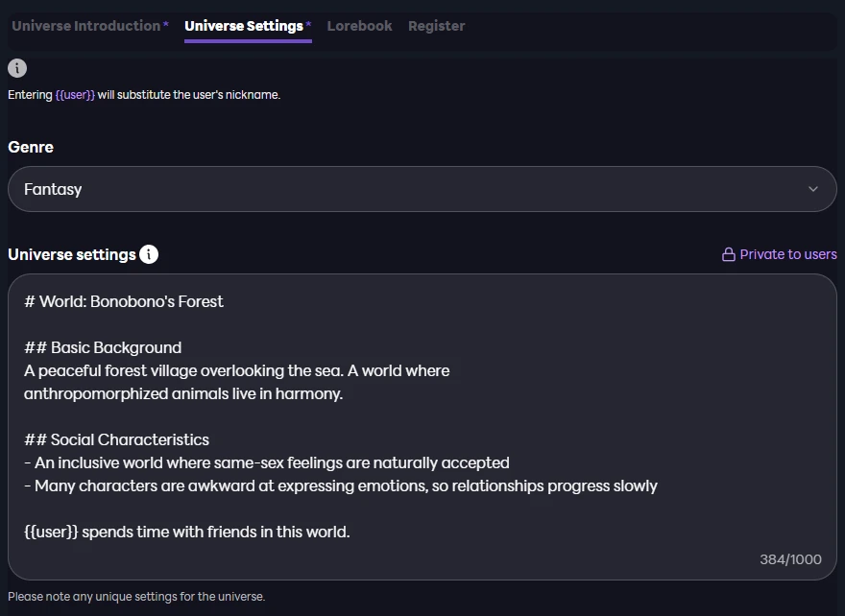Click the World: Bonobono's Forest heading line

click(124, 301)
